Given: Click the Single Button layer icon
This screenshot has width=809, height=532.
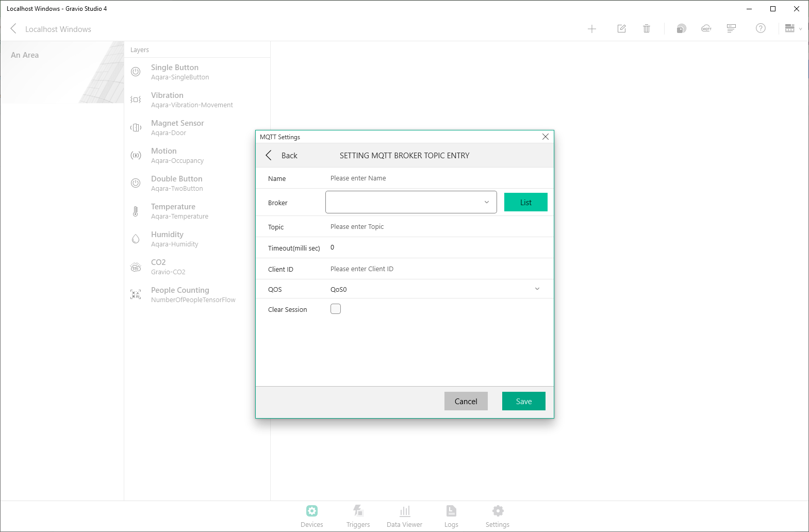Looking at the screenshot, I should (136, 72).
